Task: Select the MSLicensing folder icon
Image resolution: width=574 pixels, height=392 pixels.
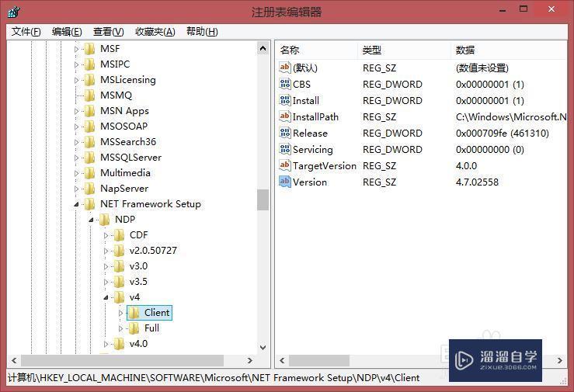Action: (89, 80)
